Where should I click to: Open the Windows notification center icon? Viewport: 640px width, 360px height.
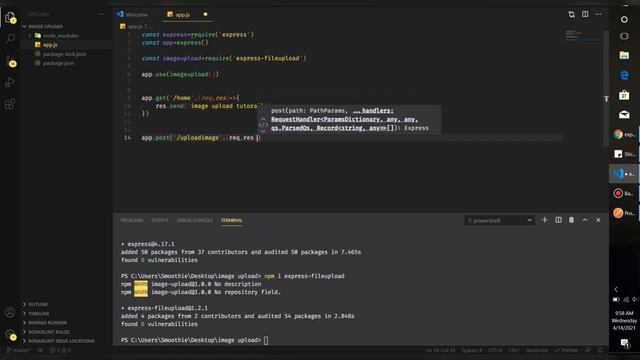click(x=624, y=343)
